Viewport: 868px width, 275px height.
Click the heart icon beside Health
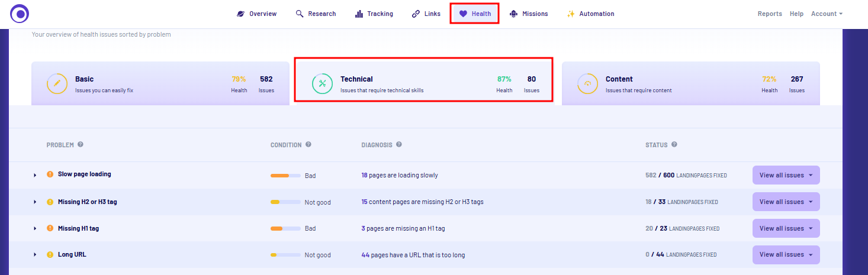click(x=464, y=14)
